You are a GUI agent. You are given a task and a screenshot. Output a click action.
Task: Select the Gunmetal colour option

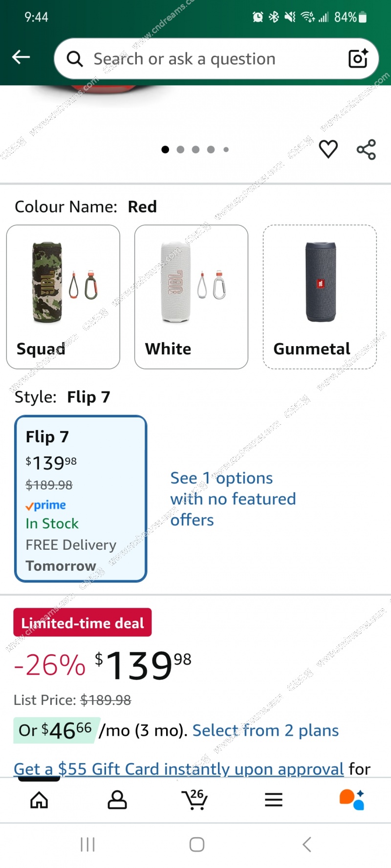320,297
